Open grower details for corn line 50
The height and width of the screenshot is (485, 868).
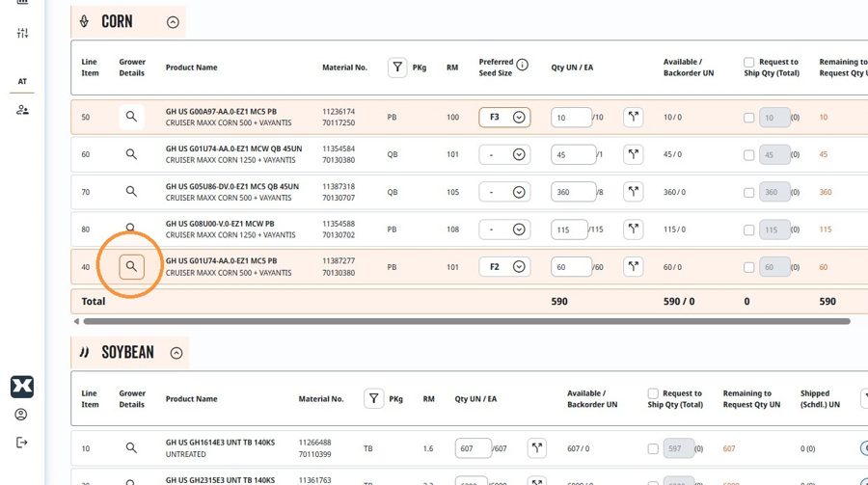coord(131,117)
